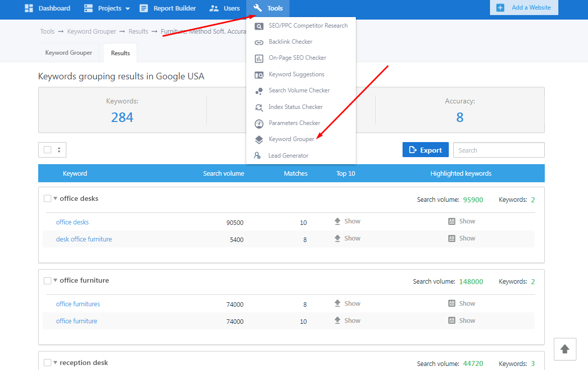
Task: Click the Keyword Grouper layers icon
Action: 259,140
